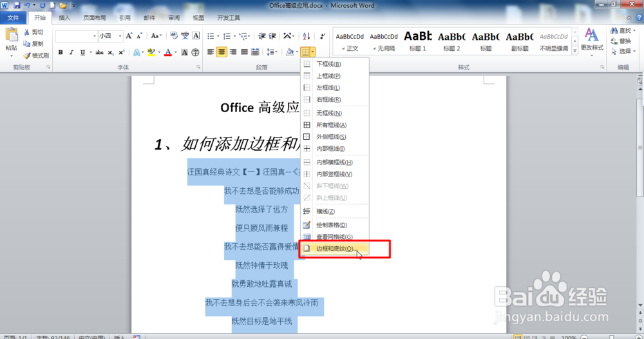Toggle center alignment
The image size is (644, 339).
click(x=222, y=52)
